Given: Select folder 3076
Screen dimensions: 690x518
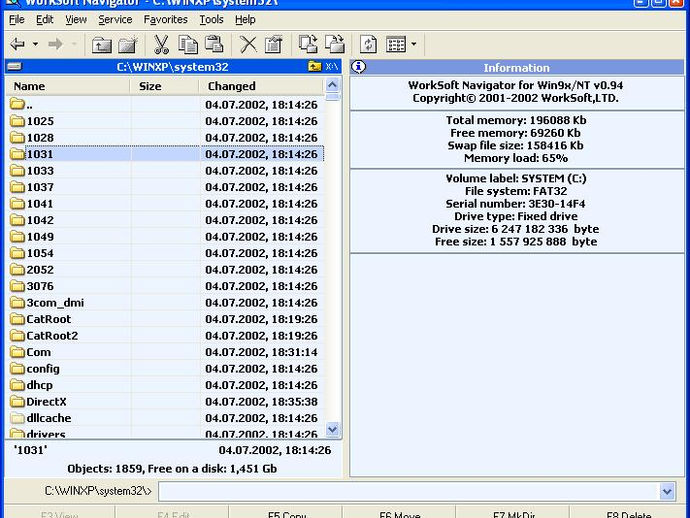Looking at the screenshot, I should (x=165, y=286).
